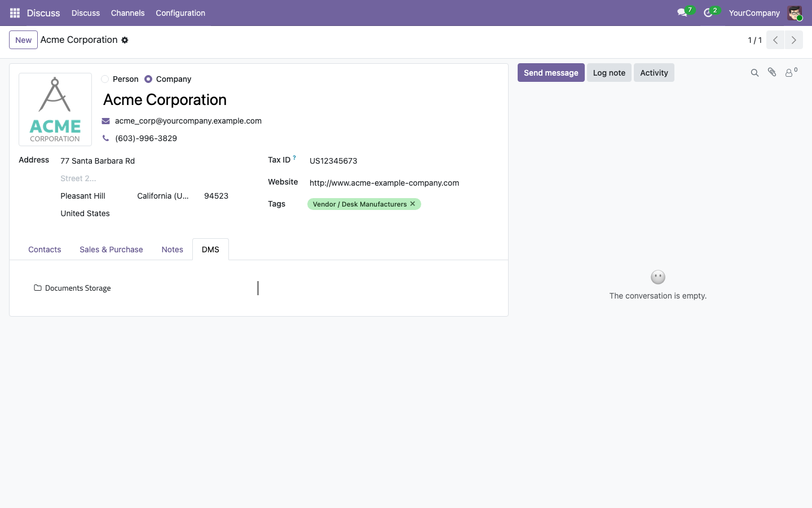
Task: Open the Discuss menu item
Action: (x=86, y=13)
